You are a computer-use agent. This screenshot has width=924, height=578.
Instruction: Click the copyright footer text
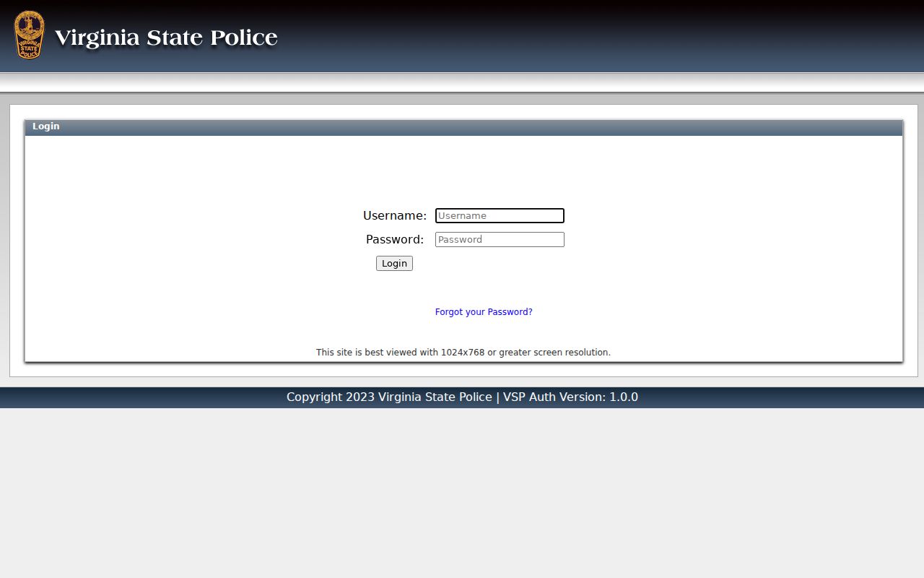(x=462, y=397)
